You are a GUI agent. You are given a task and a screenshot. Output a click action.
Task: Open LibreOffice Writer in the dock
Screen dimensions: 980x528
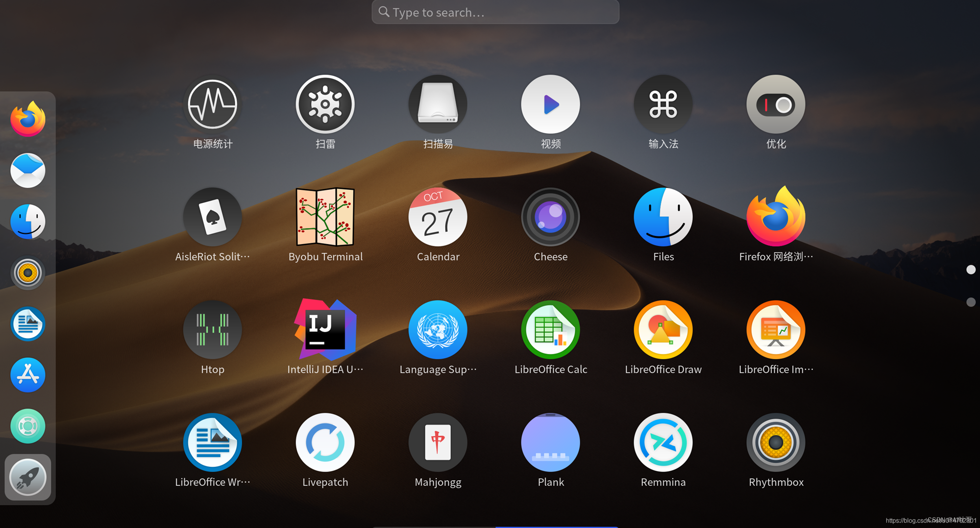click(28, 324)
